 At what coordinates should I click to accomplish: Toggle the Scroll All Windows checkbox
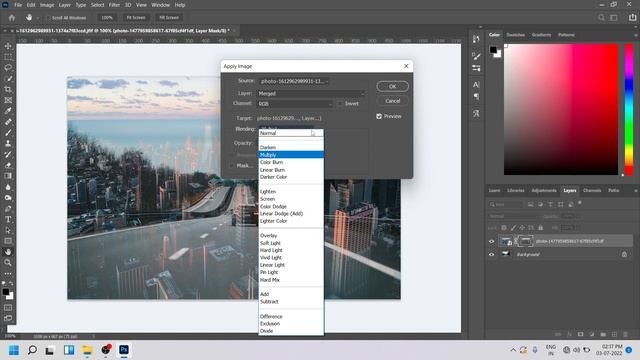click(x=48, y=18)
